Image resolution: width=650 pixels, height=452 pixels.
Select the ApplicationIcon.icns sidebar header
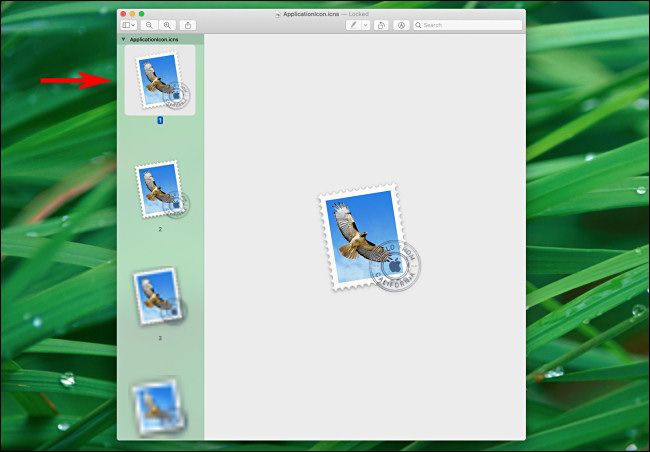(x=160, y=39)
